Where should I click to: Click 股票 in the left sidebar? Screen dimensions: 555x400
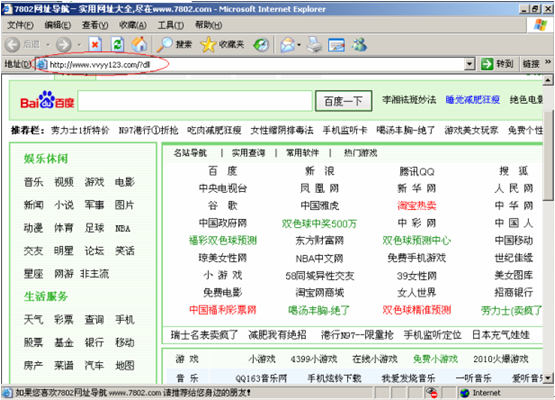[x=33, y=343]
